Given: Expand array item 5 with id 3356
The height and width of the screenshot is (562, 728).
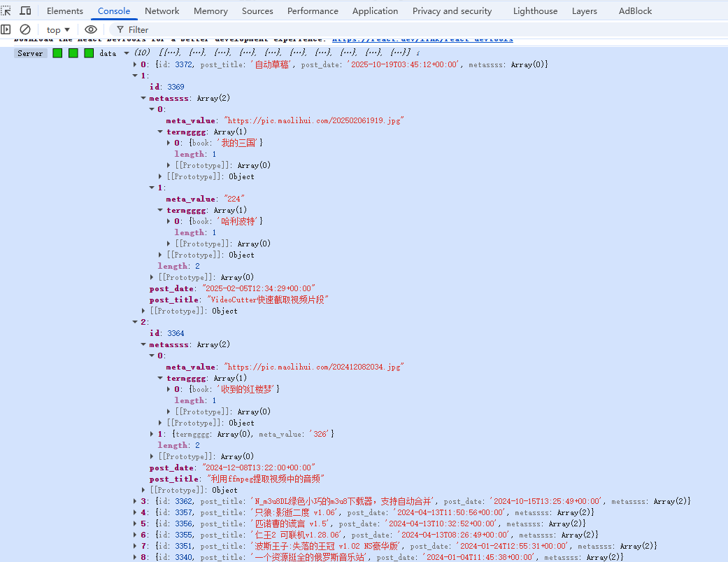Looking at the screenshot, I should click(x=135, y=524).
